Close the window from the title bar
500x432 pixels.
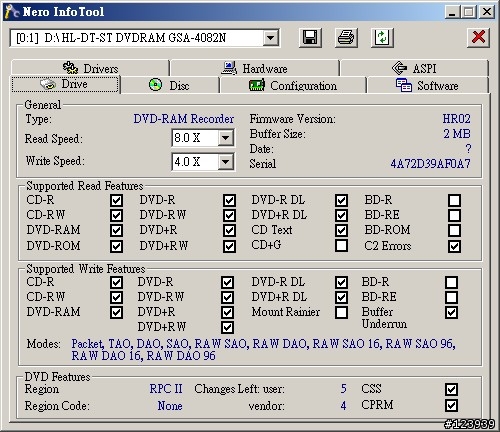[486, 12]
